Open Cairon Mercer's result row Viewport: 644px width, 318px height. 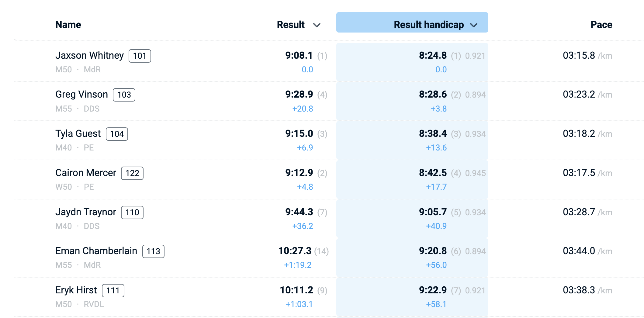85,173
